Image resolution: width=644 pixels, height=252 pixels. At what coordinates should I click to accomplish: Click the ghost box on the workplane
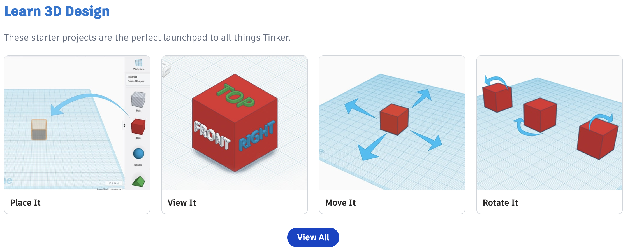click(39, 130)
